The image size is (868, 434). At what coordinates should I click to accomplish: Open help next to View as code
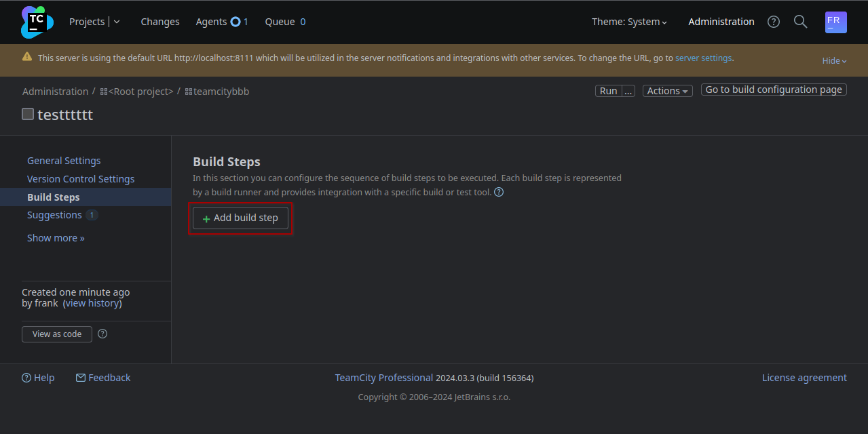[x=102, y=334]
